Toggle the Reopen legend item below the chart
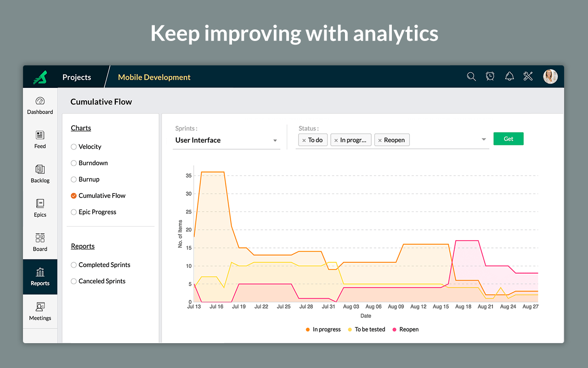This screenshot has width=588, height=368. tap(406, 329)
